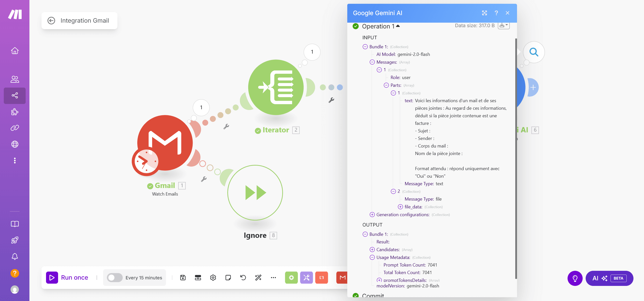Save the scenario with the disk icon
Image resolution: width=644 pixels, height=301 pixels.
(x=183, y=278)
